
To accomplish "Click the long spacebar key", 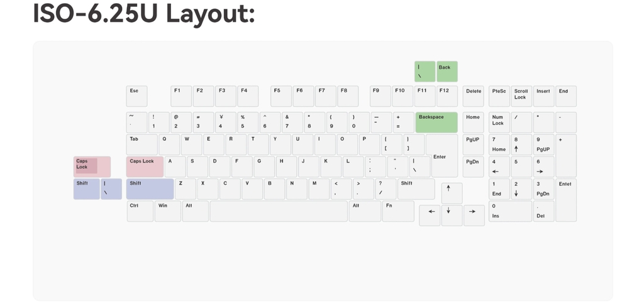I will tap(279, 211).
